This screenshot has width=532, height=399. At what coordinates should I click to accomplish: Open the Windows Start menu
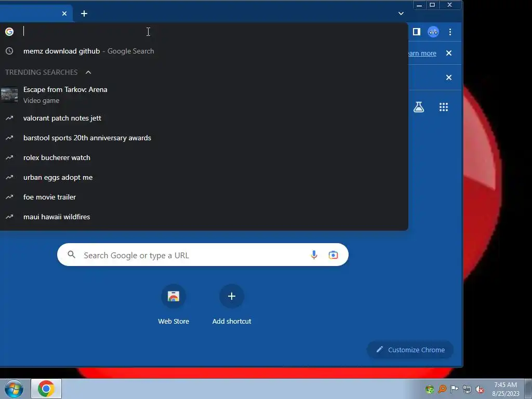click(14, 389)
